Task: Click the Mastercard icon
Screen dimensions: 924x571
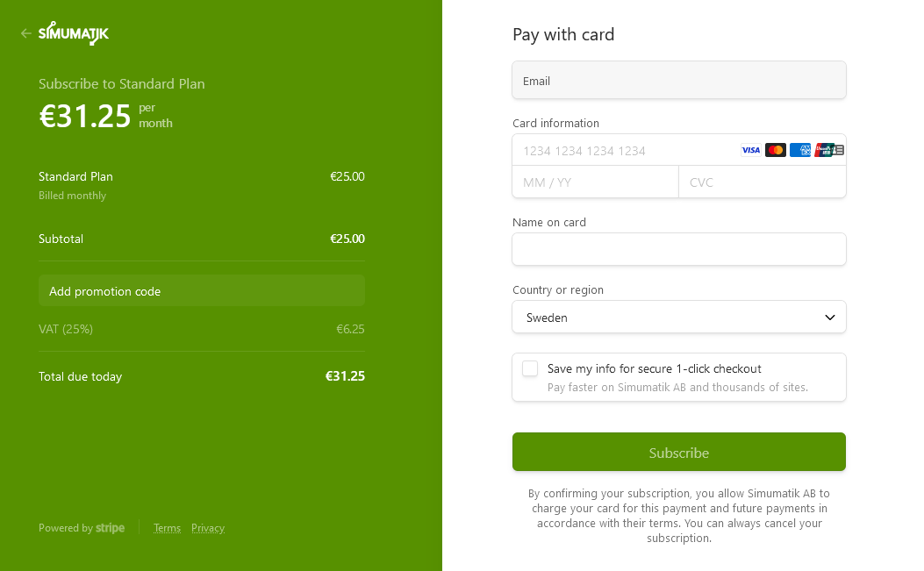Action: point(775,150)
